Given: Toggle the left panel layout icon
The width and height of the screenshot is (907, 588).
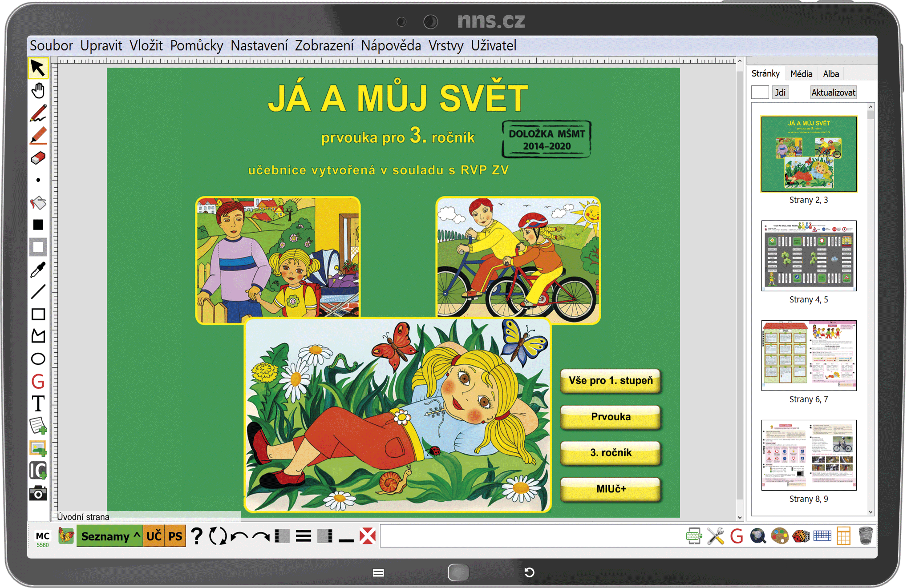Looking at the screenshot, I should (282, 536).
